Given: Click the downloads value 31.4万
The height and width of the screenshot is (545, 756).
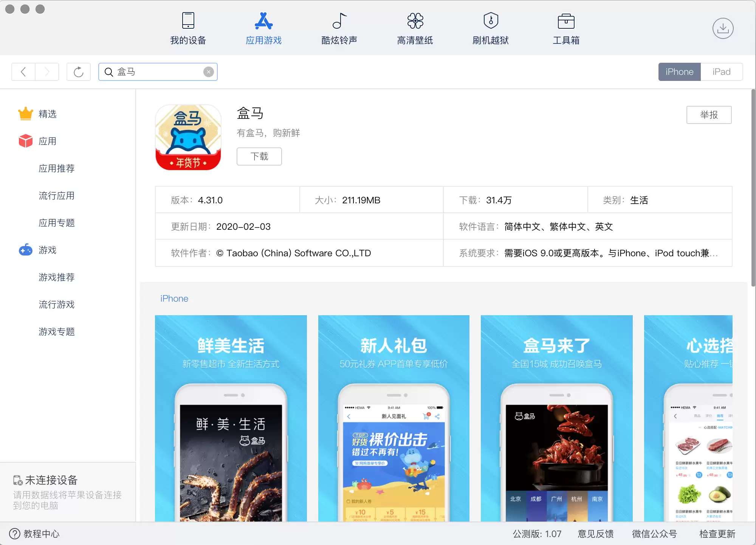Looking at the screenshot, I should [x=499, y=200].
